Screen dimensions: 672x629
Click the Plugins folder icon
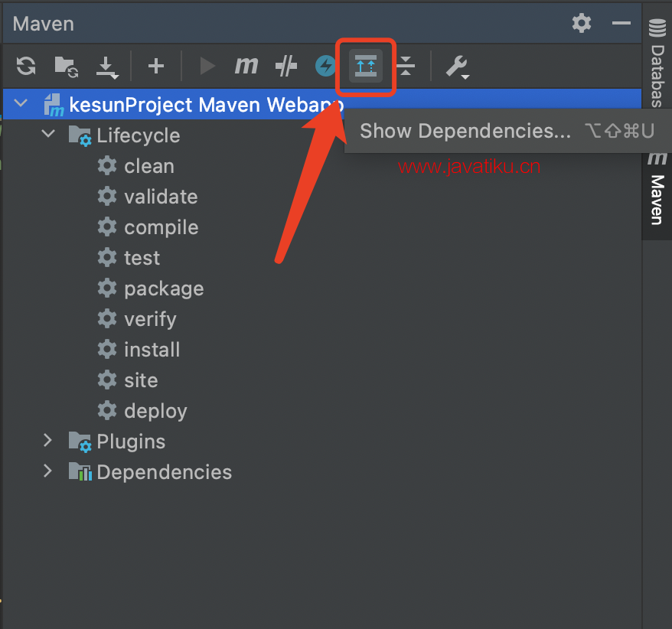click(x=80, y=442)
